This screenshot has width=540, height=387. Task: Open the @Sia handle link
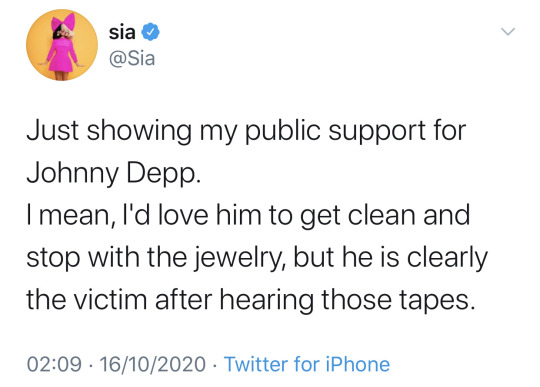click(132, 59)
